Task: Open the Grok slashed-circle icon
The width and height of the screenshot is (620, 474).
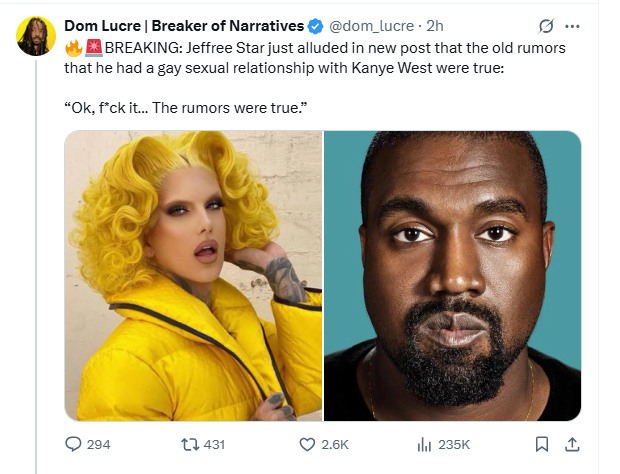Action: 548,25
